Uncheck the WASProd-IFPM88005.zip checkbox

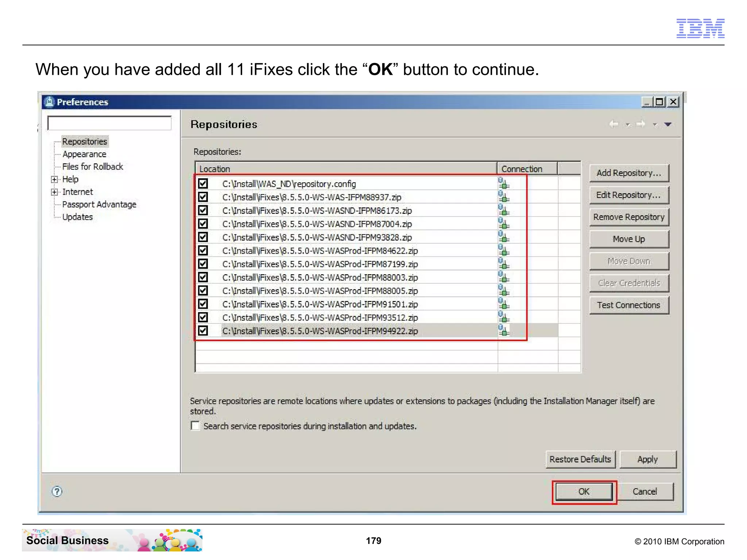(203, 290)
